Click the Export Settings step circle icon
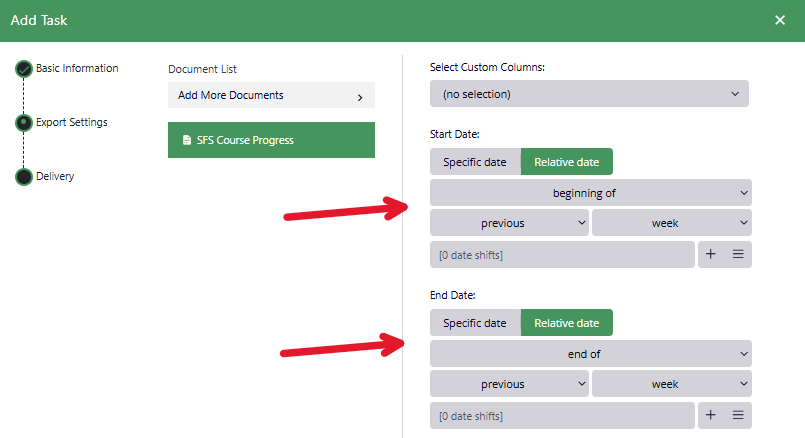Viewport: 805px width, 438px height. [24, 123]
